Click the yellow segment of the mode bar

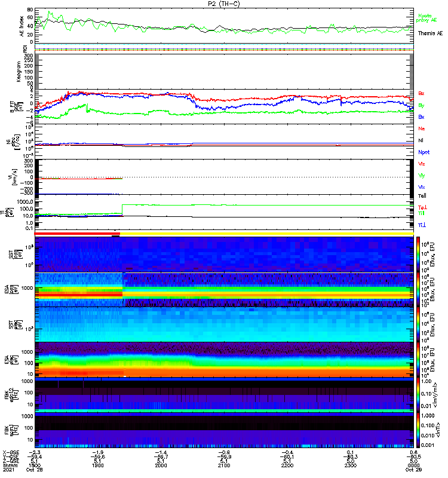pos(266,234)
